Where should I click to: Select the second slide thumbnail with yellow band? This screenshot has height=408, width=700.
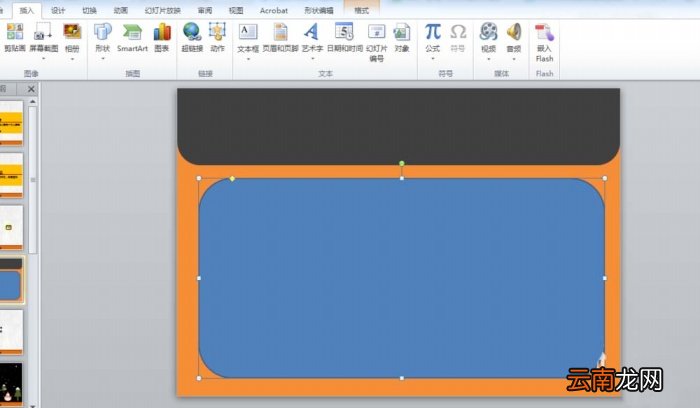tap(11, 175)
